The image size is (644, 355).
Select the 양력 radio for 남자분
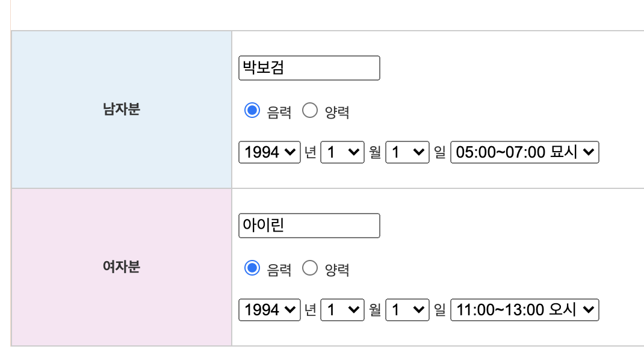(310, 110)
